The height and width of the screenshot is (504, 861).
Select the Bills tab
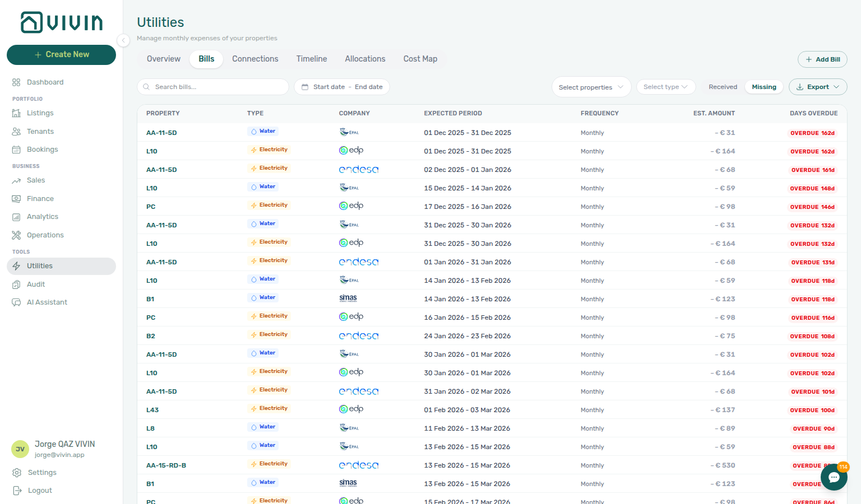click(206, 59)
